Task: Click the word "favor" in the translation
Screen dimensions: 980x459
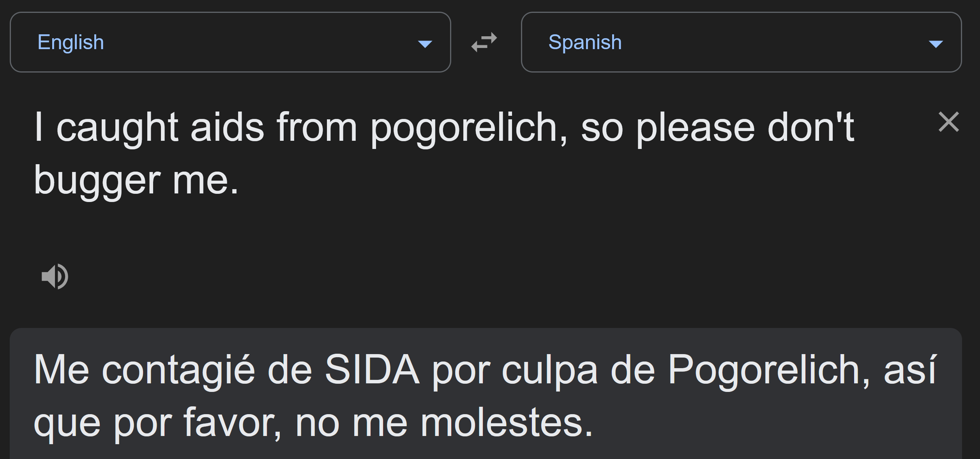Action: [232, 423]
